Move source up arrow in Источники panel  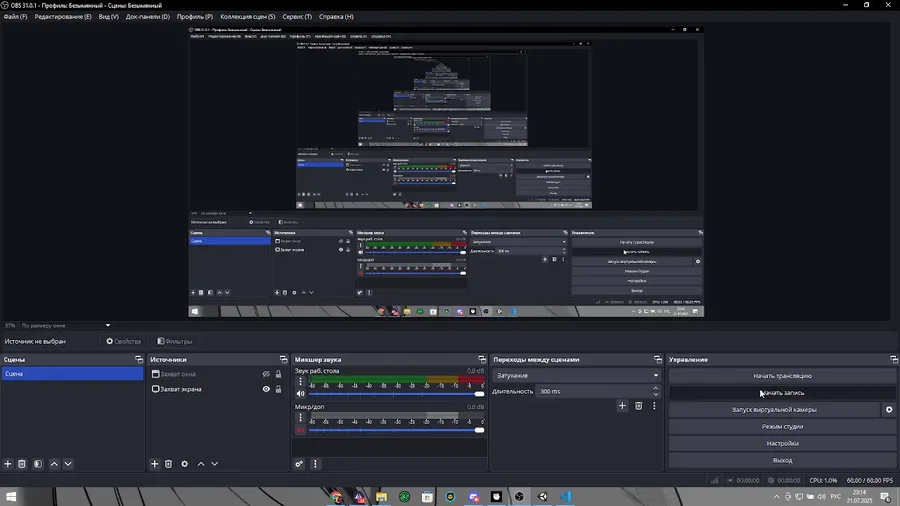point(201,464)
